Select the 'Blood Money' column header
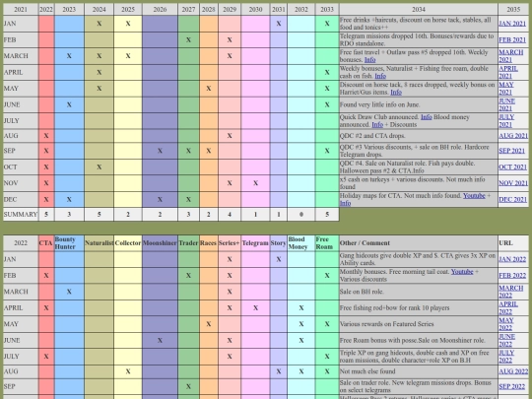The height and width of the screenshot is (399, 532). [300, 243]
